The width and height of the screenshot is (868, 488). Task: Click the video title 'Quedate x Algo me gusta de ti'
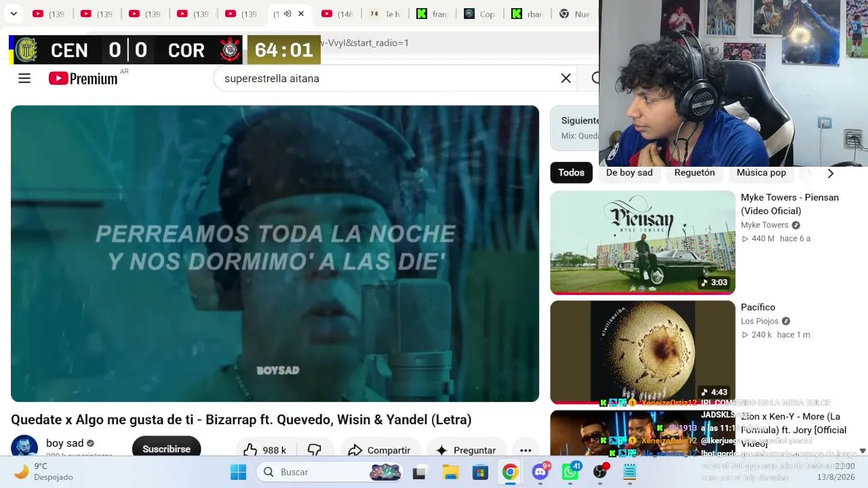[241, 420]
